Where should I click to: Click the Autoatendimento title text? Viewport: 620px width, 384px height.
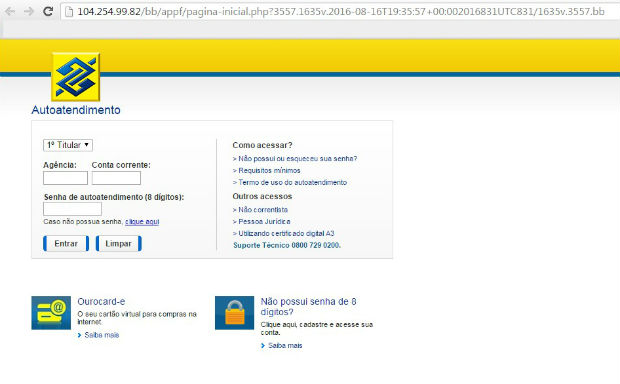[x=76, y=110]
